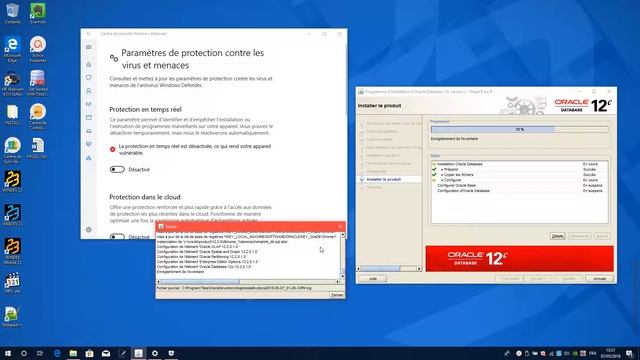Click the Détails button in the Oracle installer

tap(557, 236)
